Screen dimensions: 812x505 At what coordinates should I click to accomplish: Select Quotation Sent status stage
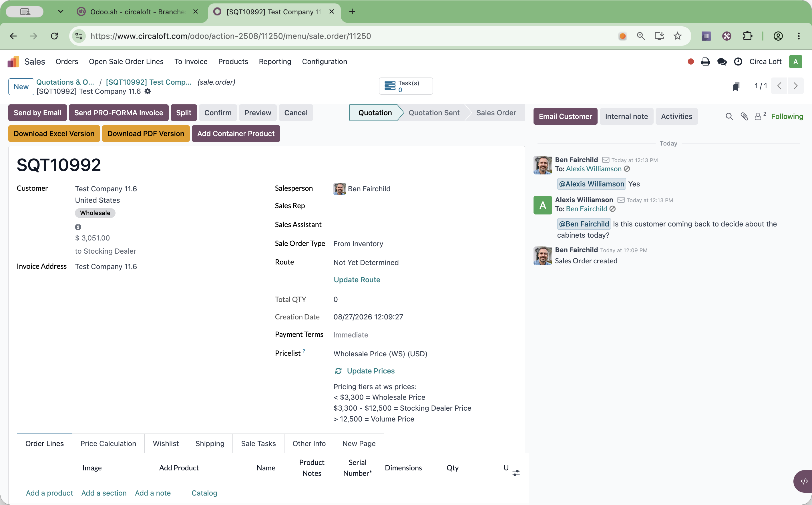(x=434, y=113)
